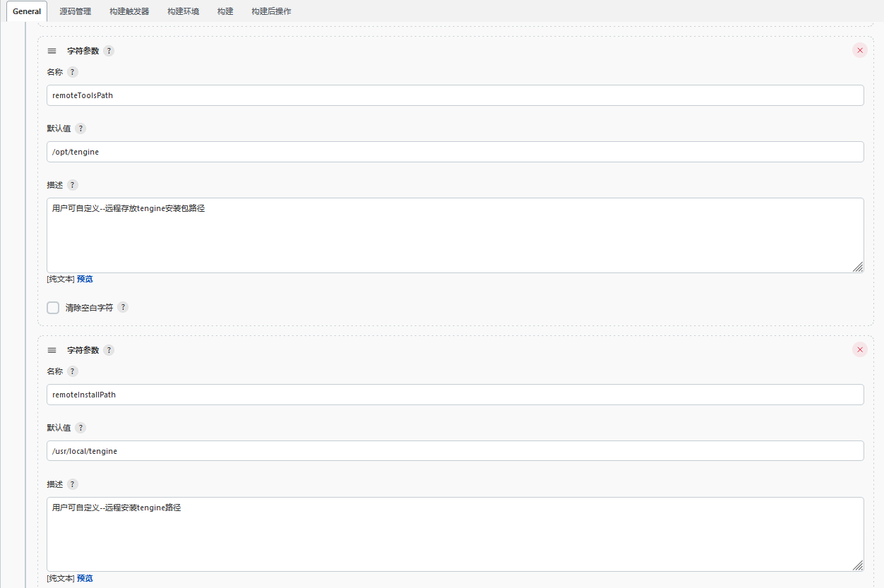Open the 构建触发器 tab

[129, 11]
